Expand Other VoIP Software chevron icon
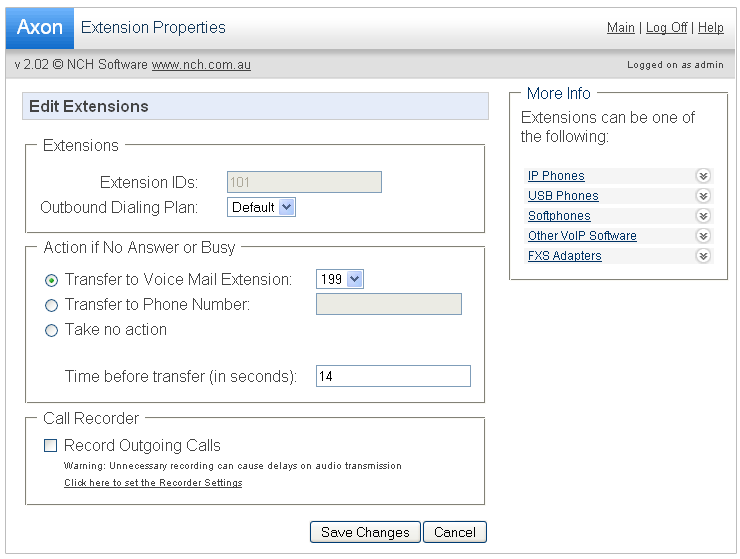The height and width of the screenshot is (559, 740). [x=703, y=236]
